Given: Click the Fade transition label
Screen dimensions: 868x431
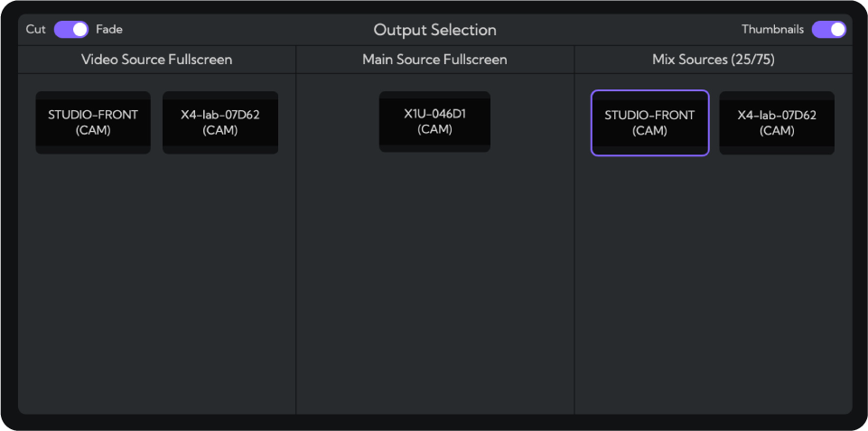Looking at the screenshot, I should 109,30.
